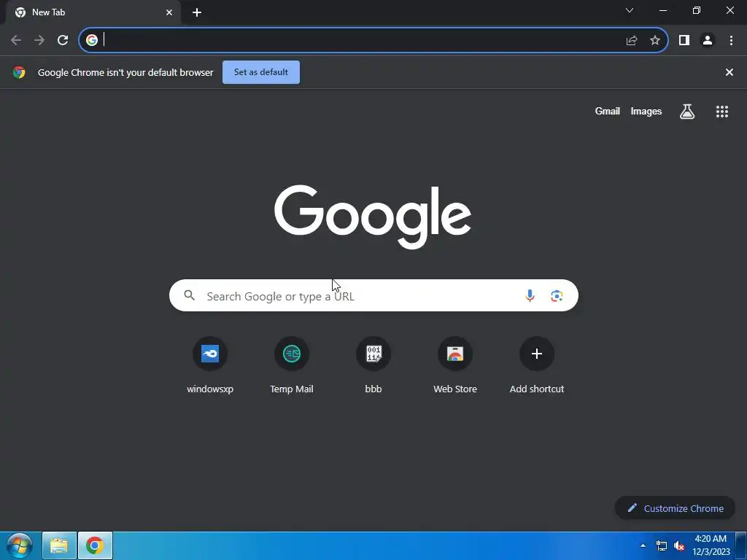Select the New Tab tab
747x560 pixels.
(93, 12)
